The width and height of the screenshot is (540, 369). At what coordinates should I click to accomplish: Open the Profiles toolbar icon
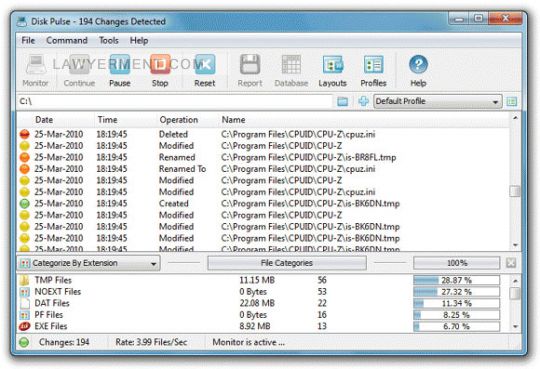374,64
